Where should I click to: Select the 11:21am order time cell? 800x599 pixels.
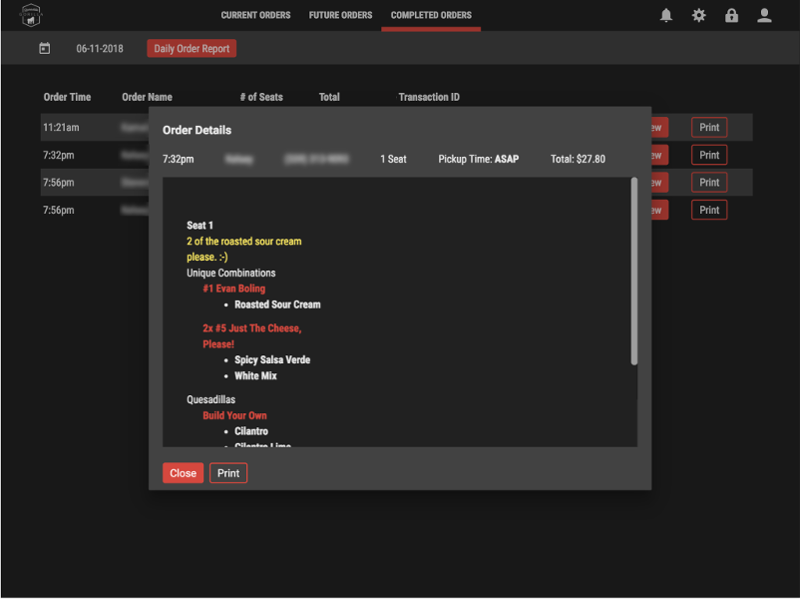click(61, 128)
